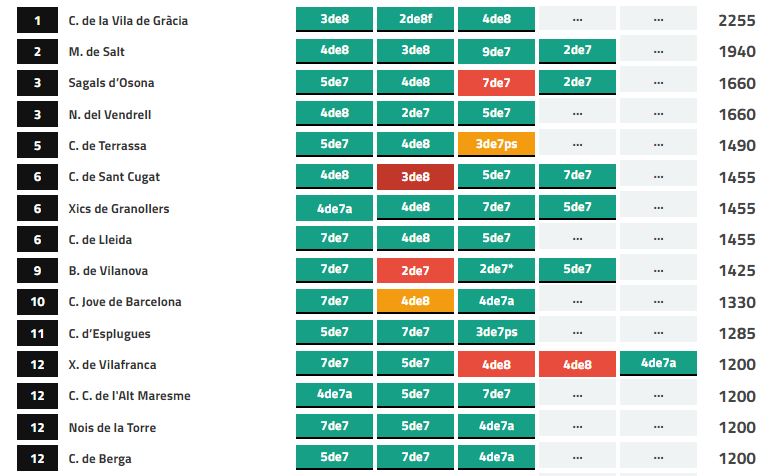Select the red 7de7 result for Sagals d'Osona
The height and width of the screenshot is (476, 773).
[496, 83]
